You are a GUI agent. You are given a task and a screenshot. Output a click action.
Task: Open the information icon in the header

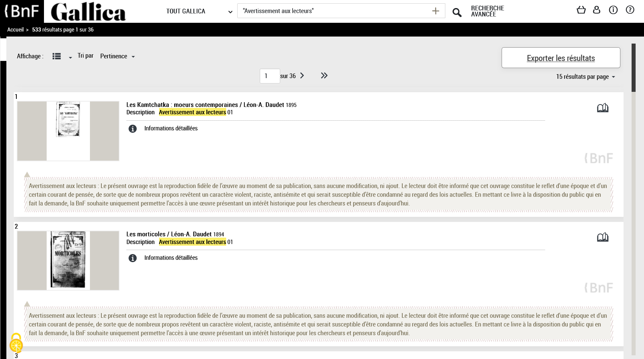pos(613,10)
